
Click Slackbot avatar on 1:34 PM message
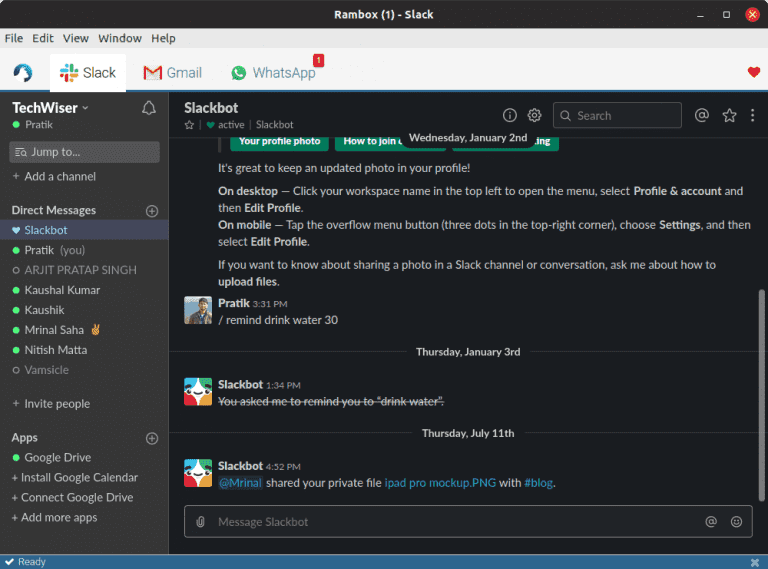pos(198,391)
